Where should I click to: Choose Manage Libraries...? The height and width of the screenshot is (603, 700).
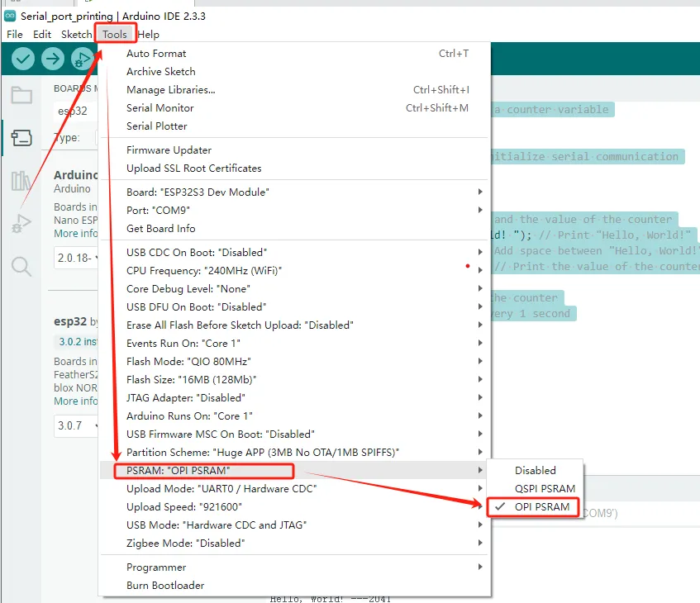point(295,90)
